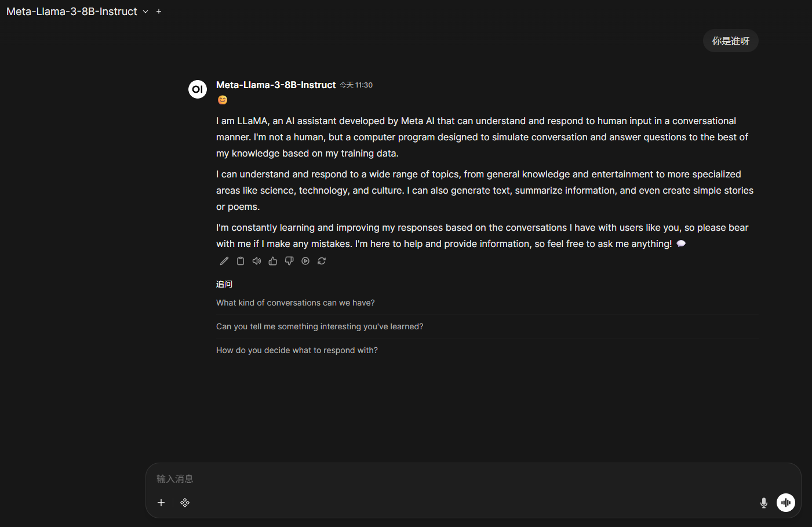
Task: Regenerate the response with refresh icon
Action: pos(322,261)
